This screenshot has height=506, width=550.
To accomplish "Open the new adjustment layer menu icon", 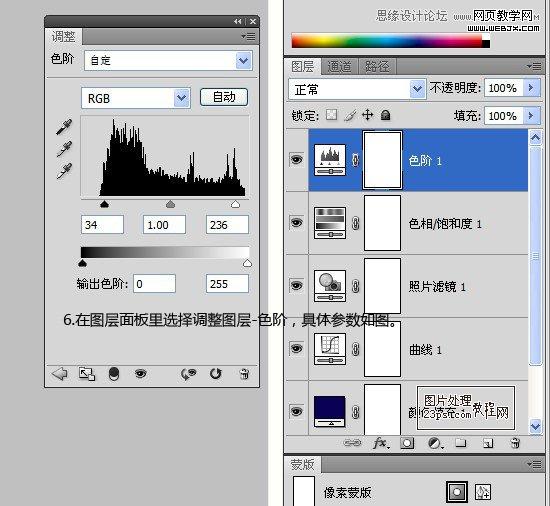I will (x=435, y=444).
